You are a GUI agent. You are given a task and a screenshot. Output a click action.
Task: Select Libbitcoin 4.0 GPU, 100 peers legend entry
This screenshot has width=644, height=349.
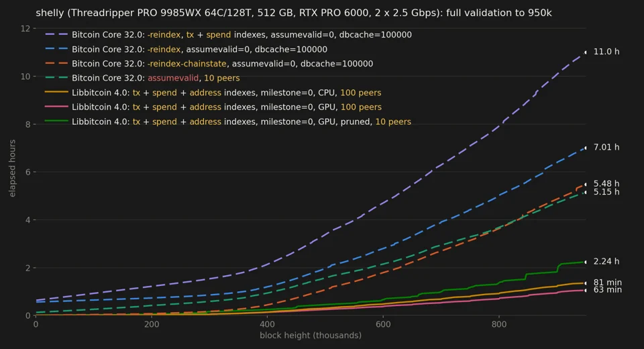click(x=227, y=107)
